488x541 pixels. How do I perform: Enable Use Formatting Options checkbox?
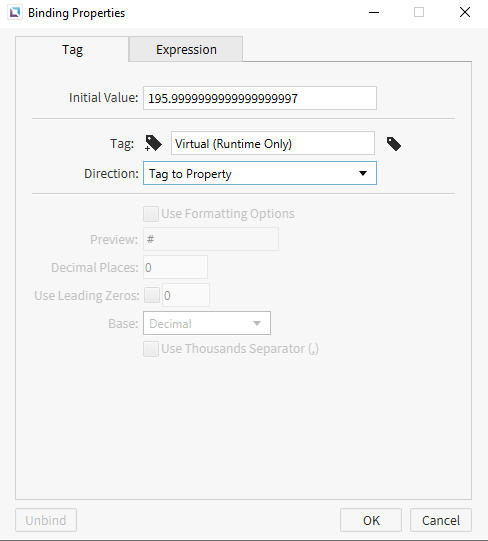click(151, 214)
